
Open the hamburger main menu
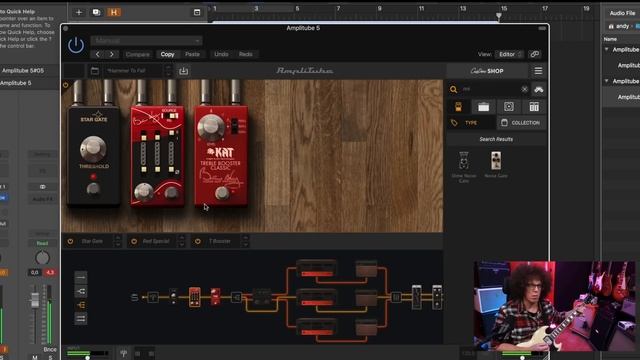coord(538,71)
